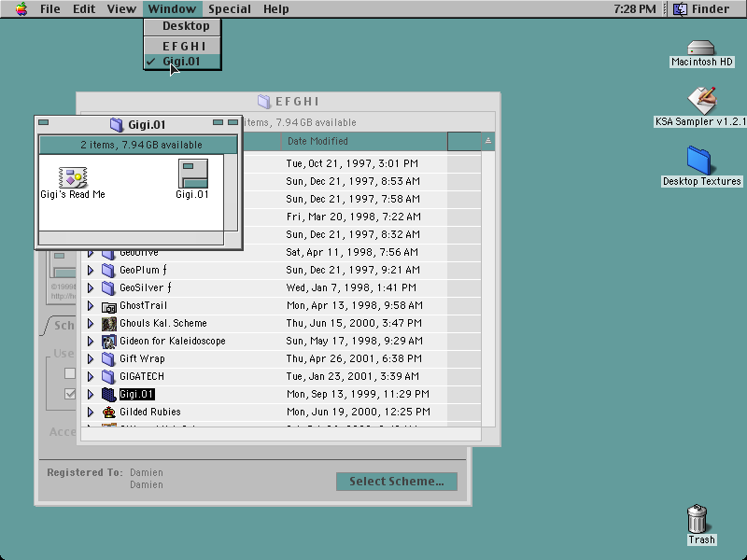Click the collapse box of Gigi.01 window
The height and width of the screenshot is (560, 747).
(x=233, y=122)
